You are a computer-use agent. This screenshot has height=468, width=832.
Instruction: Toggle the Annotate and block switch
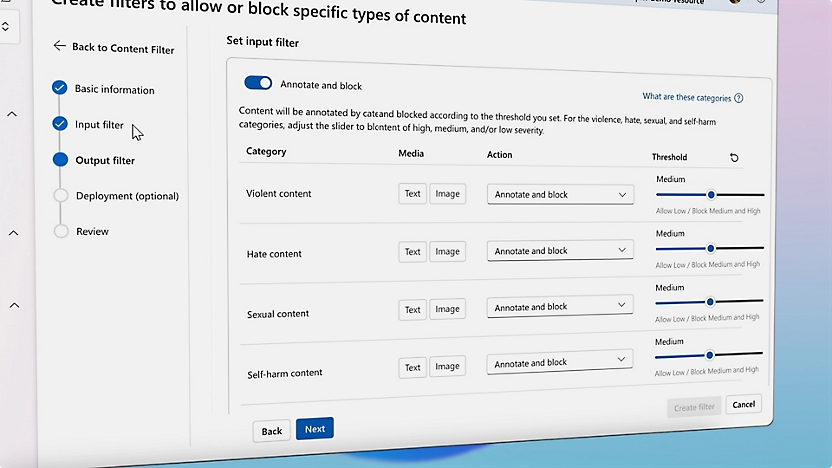(x=258, y=83)
